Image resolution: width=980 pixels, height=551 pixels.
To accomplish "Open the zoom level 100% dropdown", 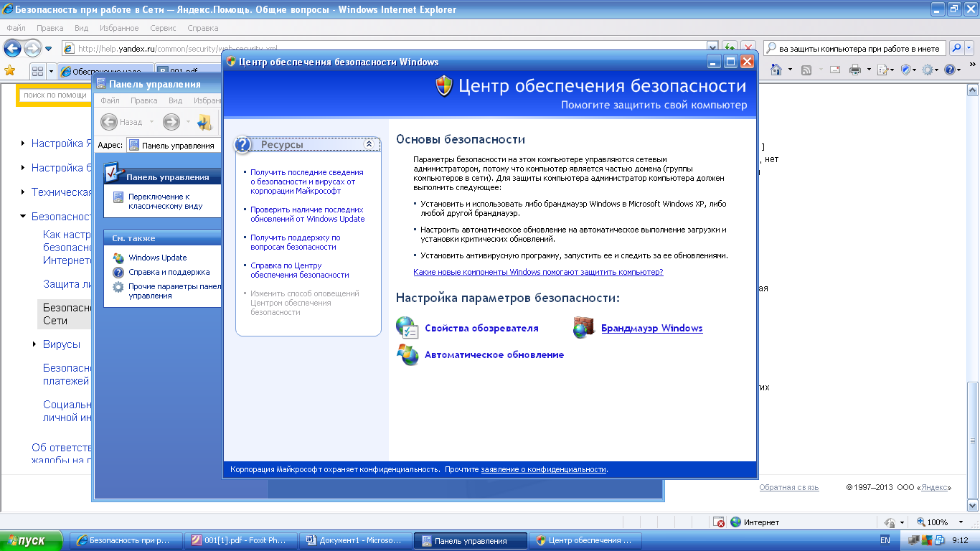I will coord(961,522).
